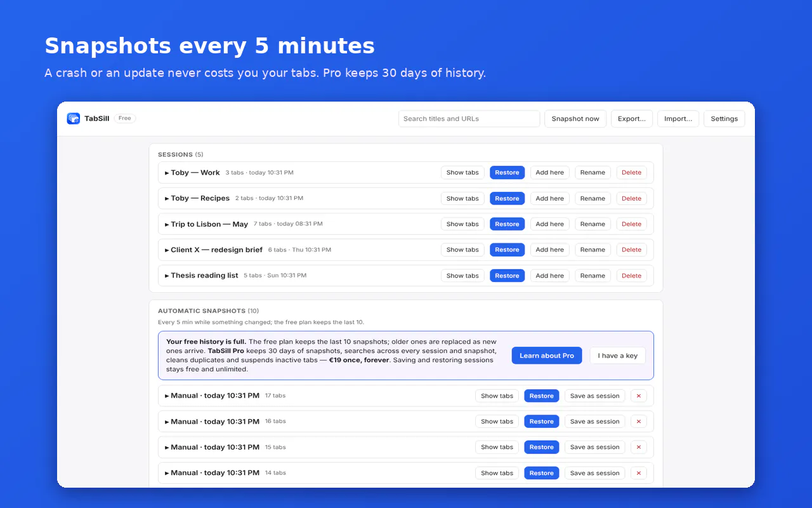Click the "Your free history is full." text
The width and height of the screenshot is (812, 508).
tap(206, 342)
